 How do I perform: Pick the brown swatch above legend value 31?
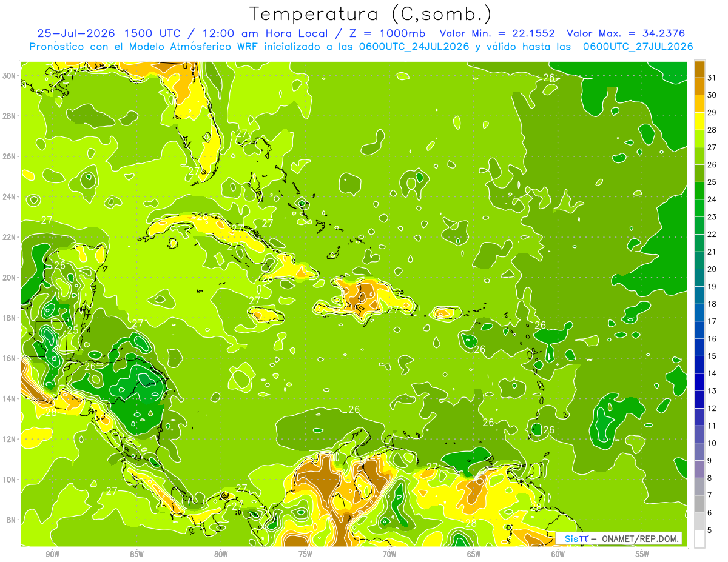pyautogui.click(x=699, y=69)
